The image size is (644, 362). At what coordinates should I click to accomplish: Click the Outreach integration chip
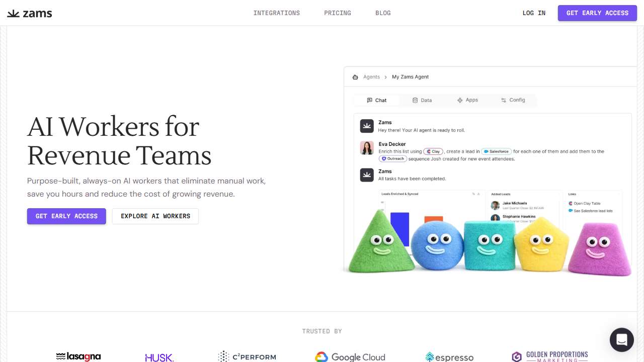(x=392, y=159)
